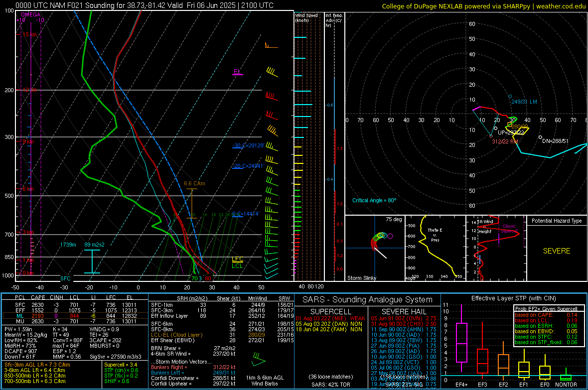Click the SHIP = 0.6 value
The height and width of the screenshot is (390, 588).
pyautogui.click(x=117, y=381)
